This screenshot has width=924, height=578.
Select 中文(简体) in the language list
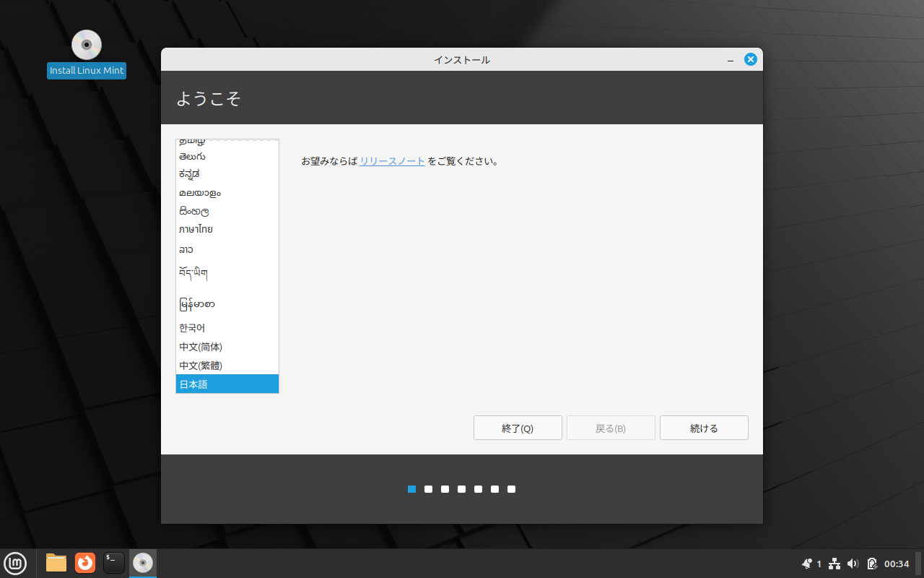(227, 347)
